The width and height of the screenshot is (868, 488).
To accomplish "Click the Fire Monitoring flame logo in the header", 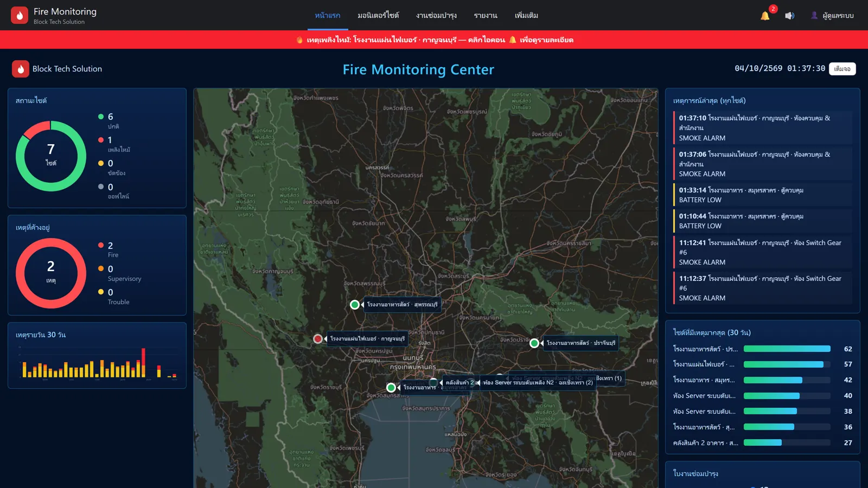I will [20, 15].
